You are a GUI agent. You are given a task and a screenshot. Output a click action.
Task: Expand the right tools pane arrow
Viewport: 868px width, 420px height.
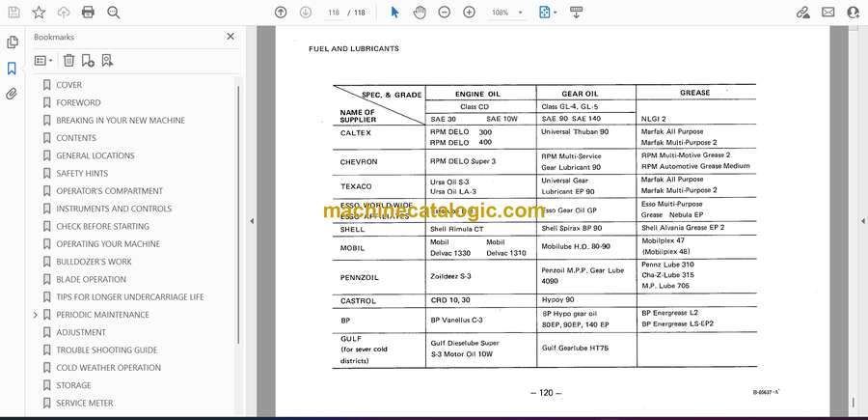coord(862,221)
